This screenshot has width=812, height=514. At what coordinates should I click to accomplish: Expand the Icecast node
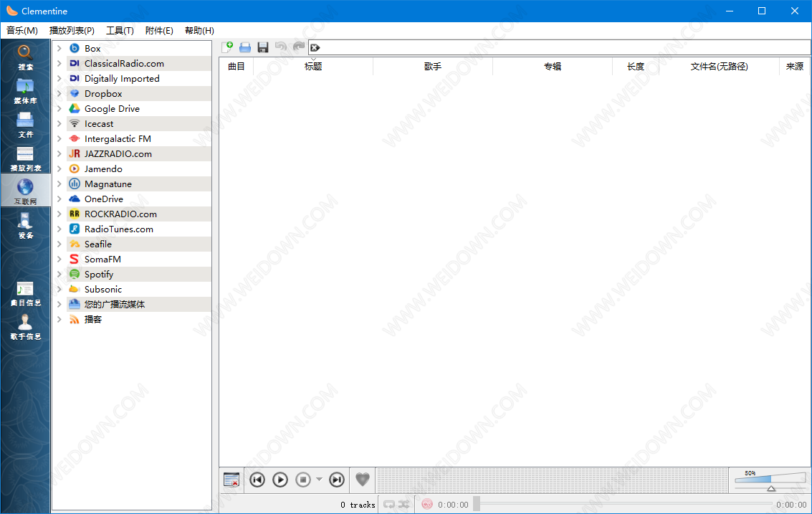(59, 123)
